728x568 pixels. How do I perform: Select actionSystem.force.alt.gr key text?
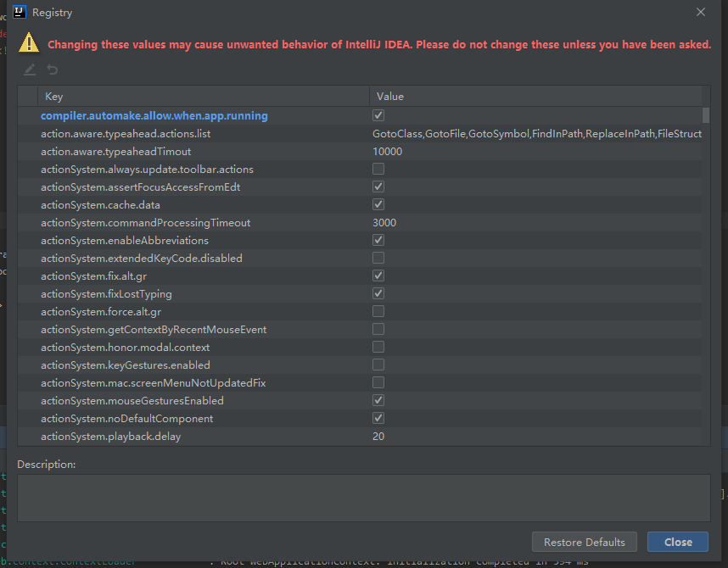pos(101,312)
